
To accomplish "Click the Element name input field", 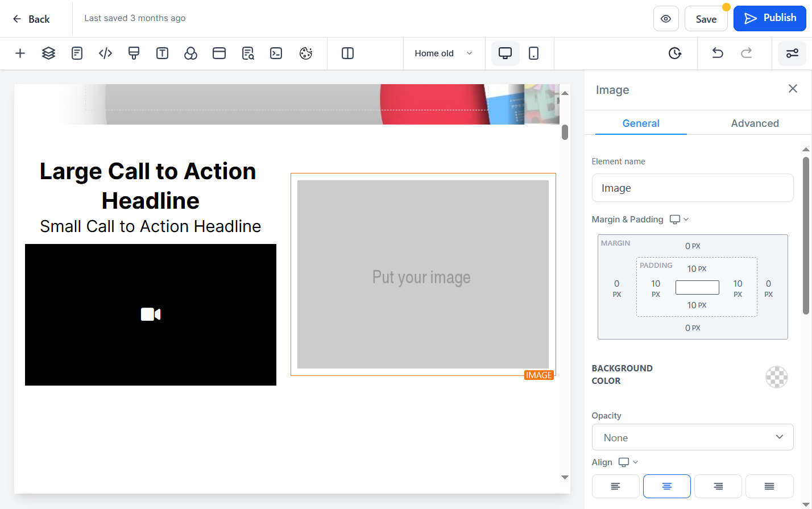I will coord(693,188).
